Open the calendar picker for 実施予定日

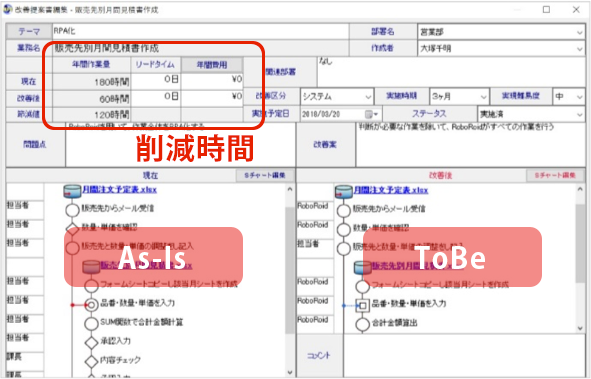371,114
